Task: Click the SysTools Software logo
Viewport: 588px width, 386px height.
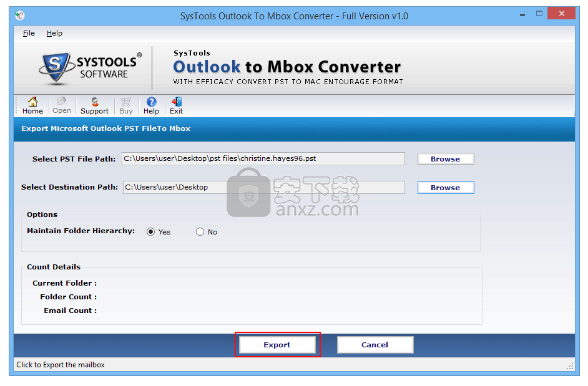Action: pos(91,68)
